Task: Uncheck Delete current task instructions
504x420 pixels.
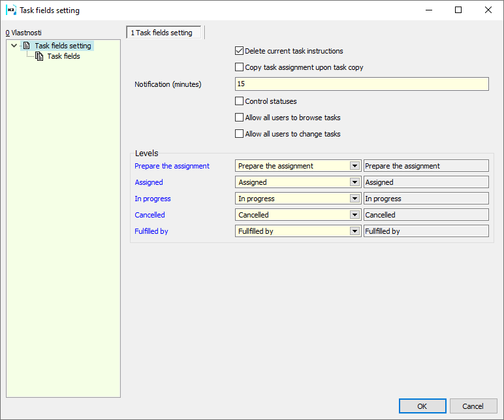Action: [239, 51]
